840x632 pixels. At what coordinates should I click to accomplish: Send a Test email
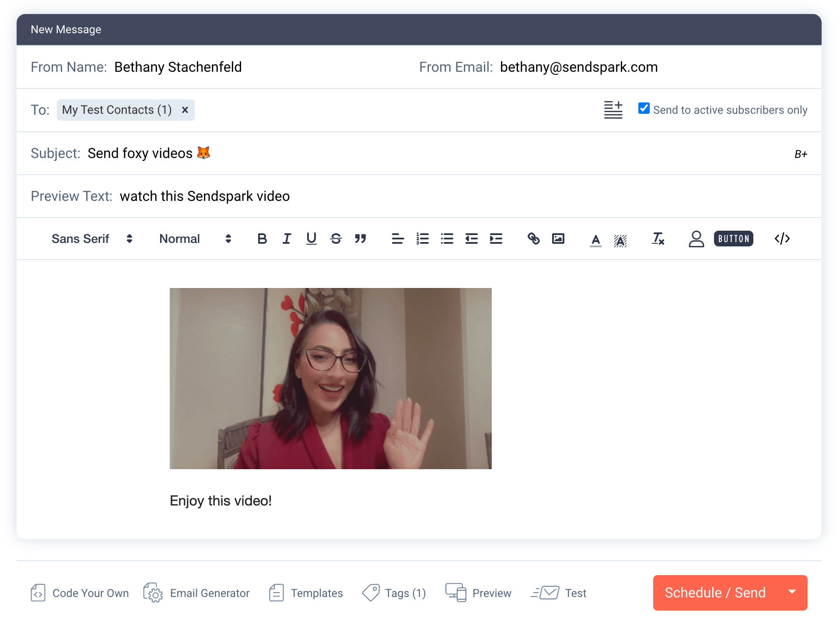tap(559, 593)
